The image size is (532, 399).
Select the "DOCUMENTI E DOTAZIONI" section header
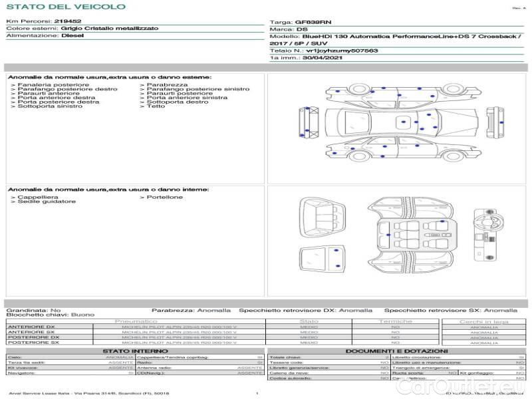pyautogui.click(x=396, y=351)
